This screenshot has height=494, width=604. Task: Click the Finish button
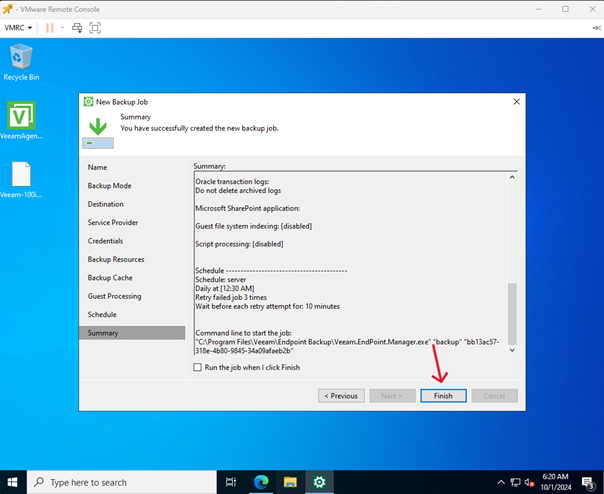443,395
